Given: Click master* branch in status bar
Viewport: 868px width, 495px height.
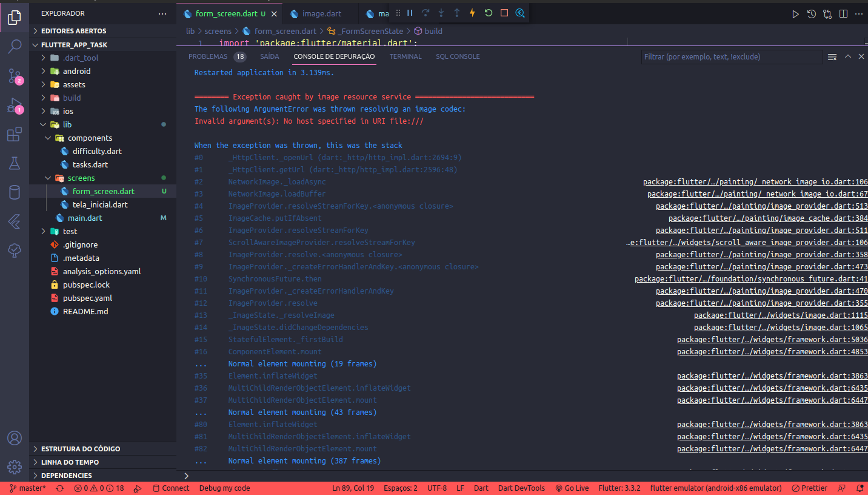Looking at the screenshot, I should click(28, 488).
